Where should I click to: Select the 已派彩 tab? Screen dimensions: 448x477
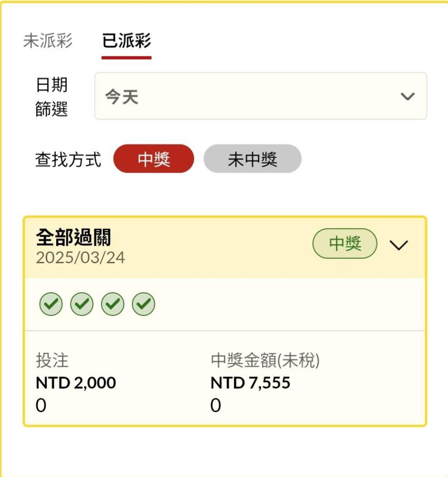[126, 41]
